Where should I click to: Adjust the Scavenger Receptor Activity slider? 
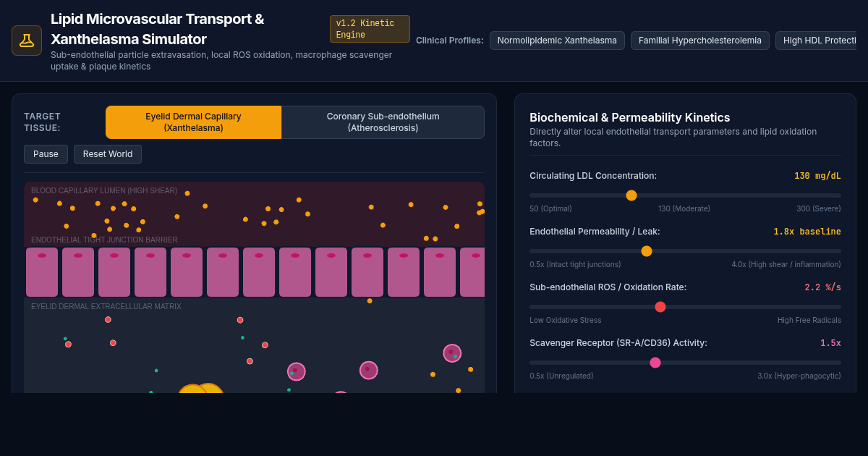coord(685,363)
